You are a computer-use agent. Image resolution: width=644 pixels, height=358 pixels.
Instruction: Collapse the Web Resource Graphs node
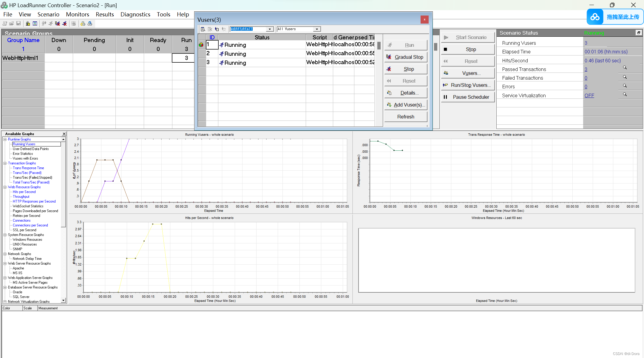[5, 187]
